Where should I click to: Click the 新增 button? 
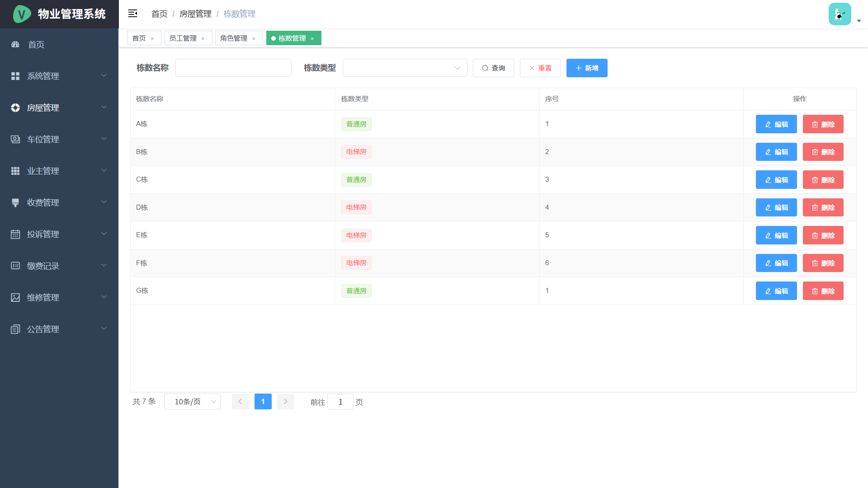(586, 68)
